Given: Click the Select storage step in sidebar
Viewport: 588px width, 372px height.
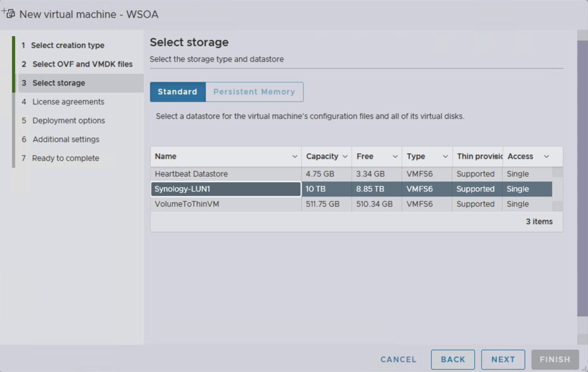Looking at the screenshot, I should click(59, 83).
